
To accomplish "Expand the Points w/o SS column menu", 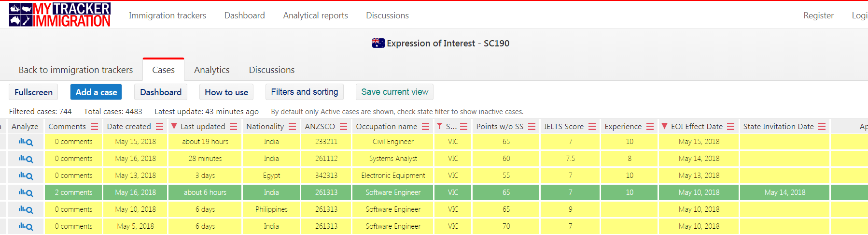I will [532, 127].
